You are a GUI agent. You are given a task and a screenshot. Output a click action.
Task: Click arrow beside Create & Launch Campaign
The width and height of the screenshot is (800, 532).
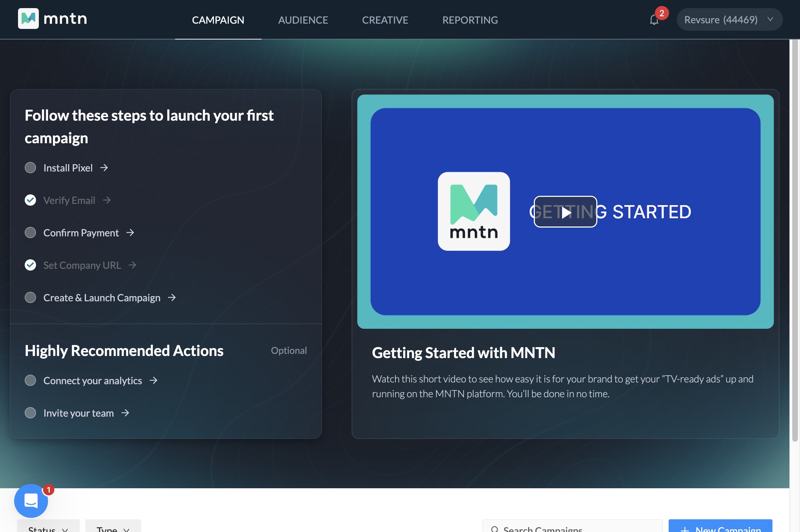(172, 297)
